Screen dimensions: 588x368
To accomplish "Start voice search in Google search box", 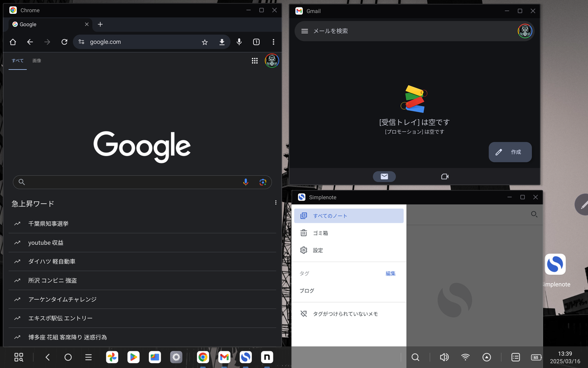I will point(246,182).
